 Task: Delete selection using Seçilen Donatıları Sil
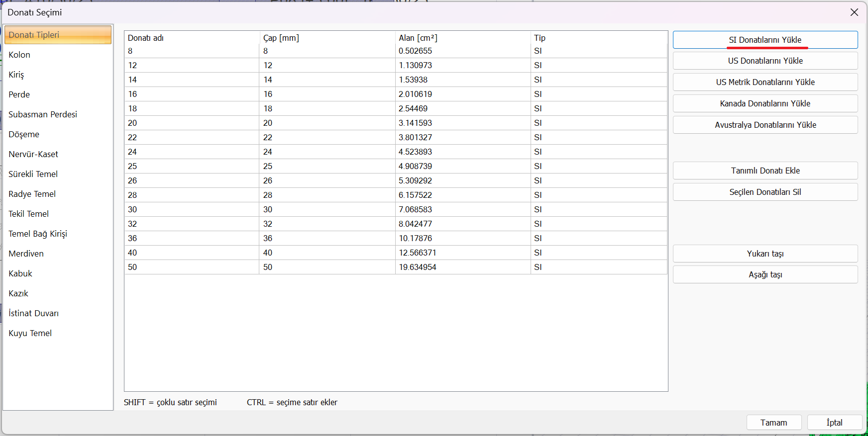[765, 192]
